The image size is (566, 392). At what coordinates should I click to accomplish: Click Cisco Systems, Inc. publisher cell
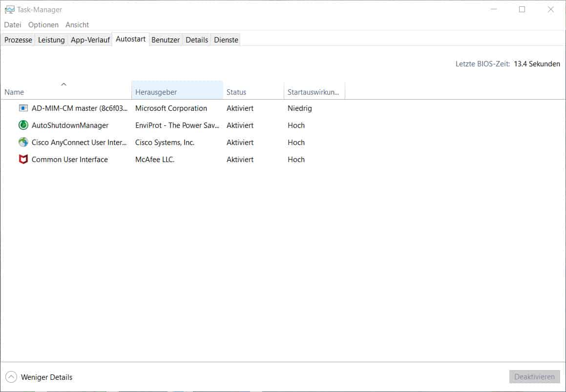click(x=165, y=142)
